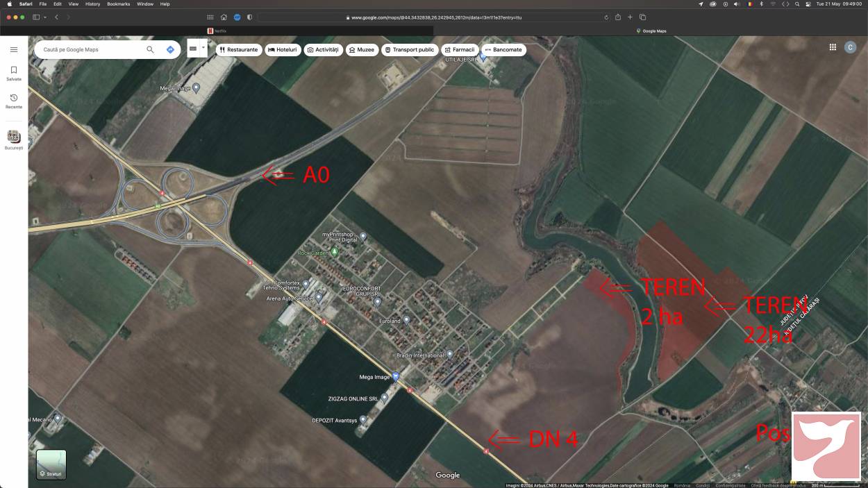Click the Safari address bar URL

tap(433, 17)
